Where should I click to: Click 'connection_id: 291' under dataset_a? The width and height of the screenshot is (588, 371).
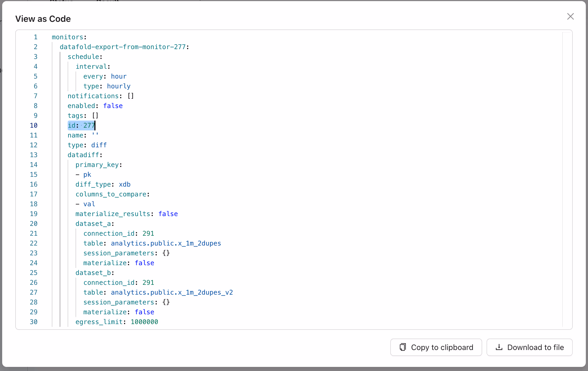119,234
